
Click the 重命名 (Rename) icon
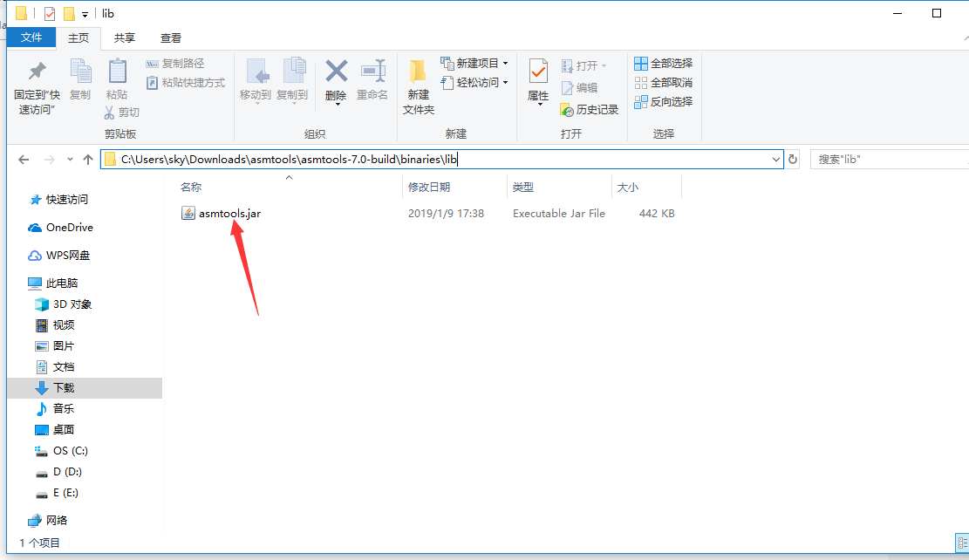click(x=373, y=79)
